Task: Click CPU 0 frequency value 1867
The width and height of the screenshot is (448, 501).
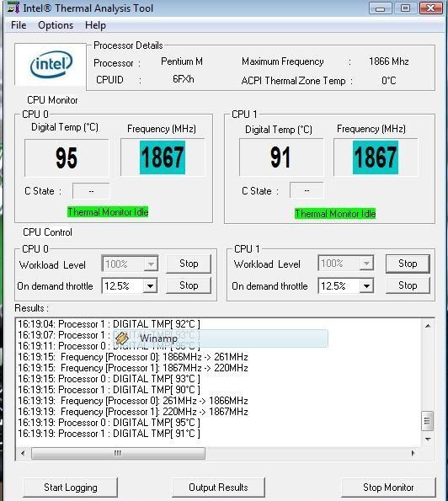Action: (163, 157)
